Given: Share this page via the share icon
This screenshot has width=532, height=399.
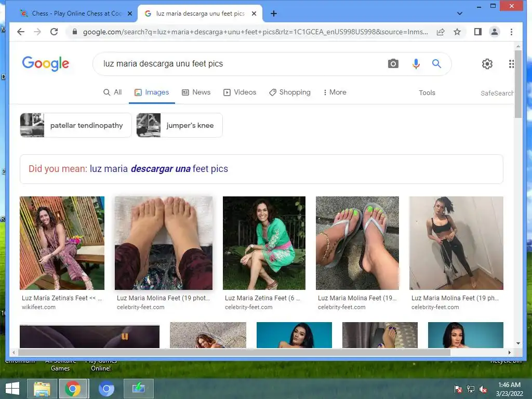Looking at the screenshot, I should click(441, 32).
